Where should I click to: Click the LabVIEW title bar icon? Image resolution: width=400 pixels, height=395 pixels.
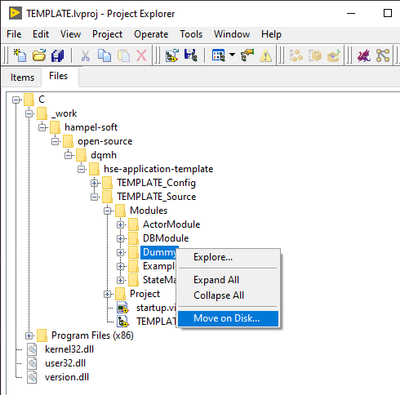click(15, 13)
